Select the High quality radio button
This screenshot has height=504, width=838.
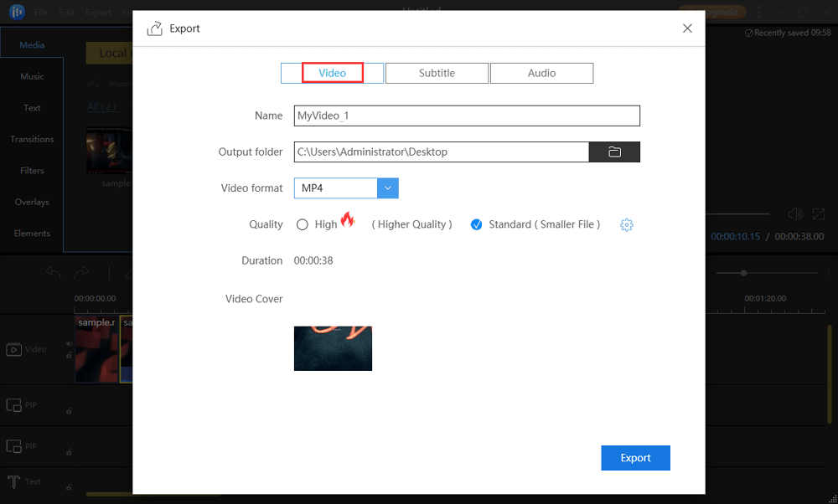point(303,224)
